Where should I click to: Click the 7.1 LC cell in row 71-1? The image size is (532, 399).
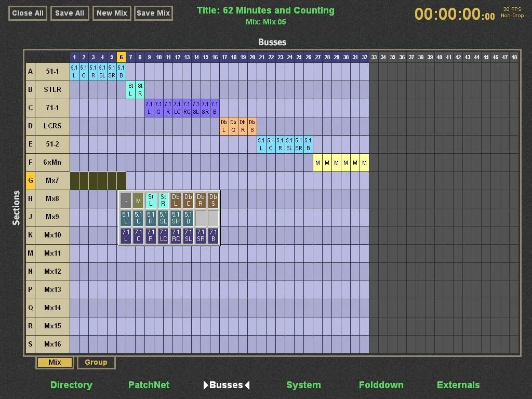[177, 108]
